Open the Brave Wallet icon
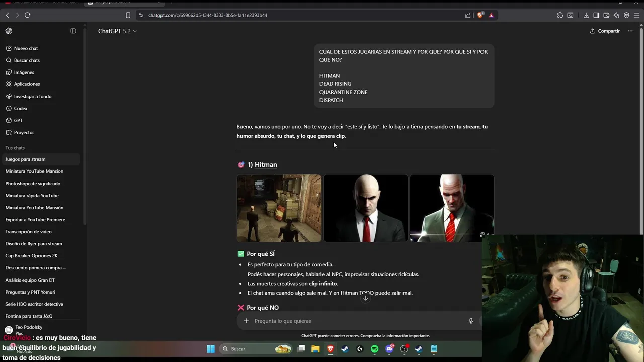Viewport: 644px width, 362px height. (606, 15)
